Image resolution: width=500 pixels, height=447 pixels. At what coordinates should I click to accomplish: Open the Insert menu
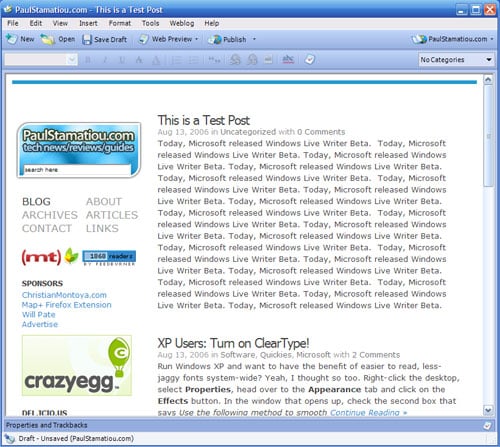tap(88, 23)
